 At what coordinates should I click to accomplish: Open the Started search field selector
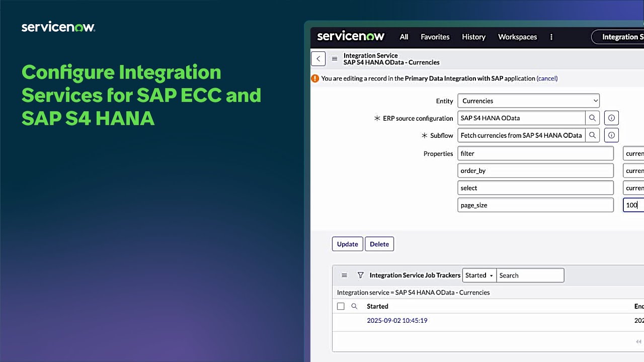[x=478, y=275]
